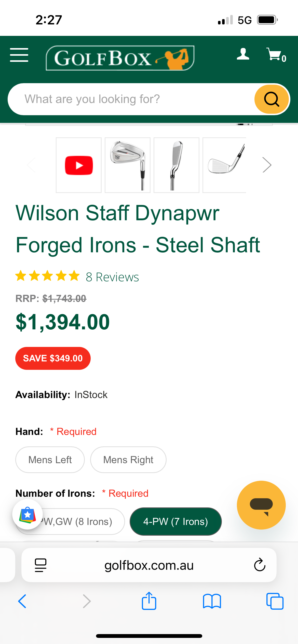
Task: Tap the account profile icon
Action: coord(243,54)
